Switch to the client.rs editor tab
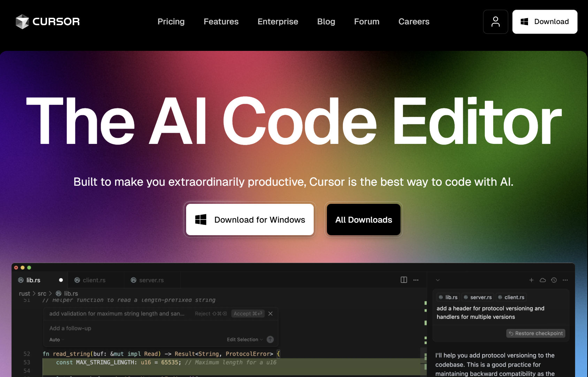588x377 pixels. click(96, 280)
